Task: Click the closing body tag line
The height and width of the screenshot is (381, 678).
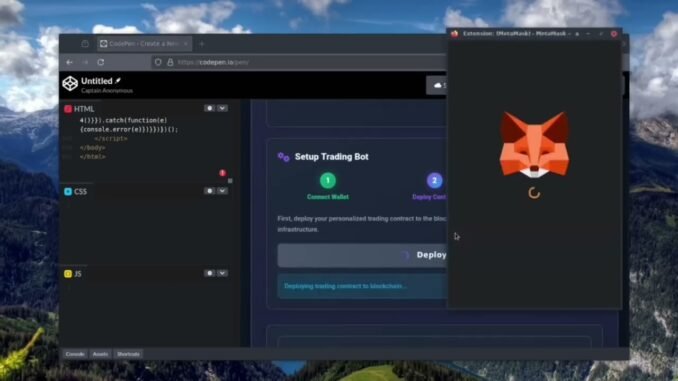Action: click(93, 148)
